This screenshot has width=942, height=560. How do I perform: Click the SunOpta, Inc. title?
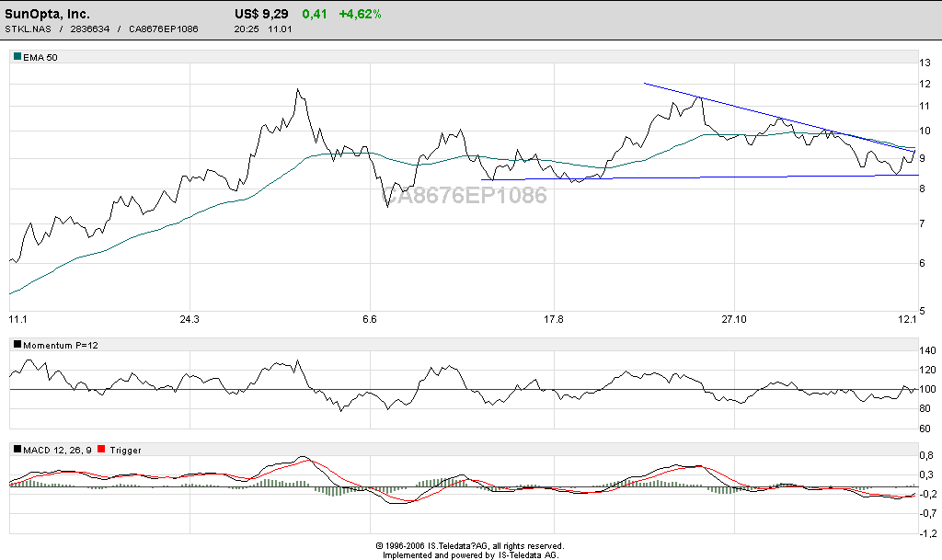[48, 14]
